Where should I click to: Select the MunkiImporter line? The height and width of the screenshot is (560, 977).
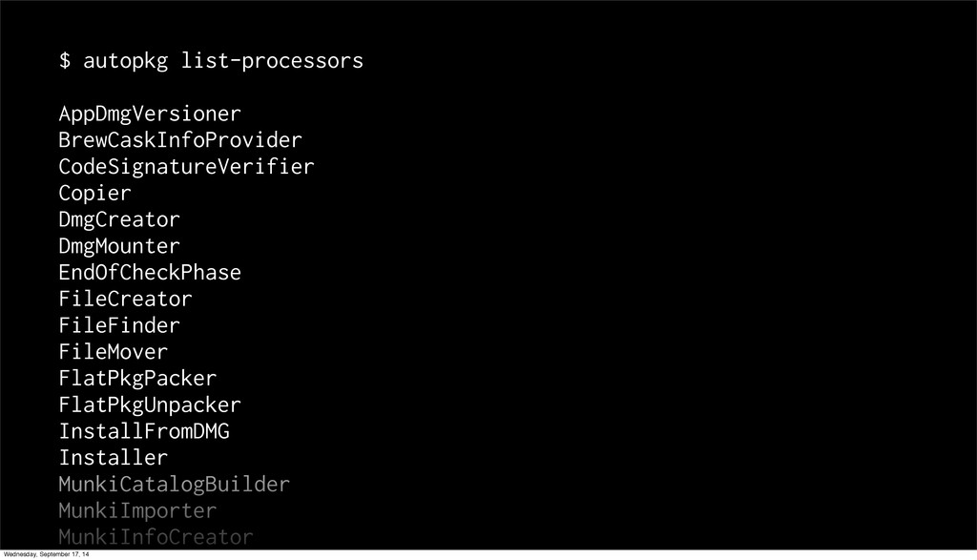[137, 510]
